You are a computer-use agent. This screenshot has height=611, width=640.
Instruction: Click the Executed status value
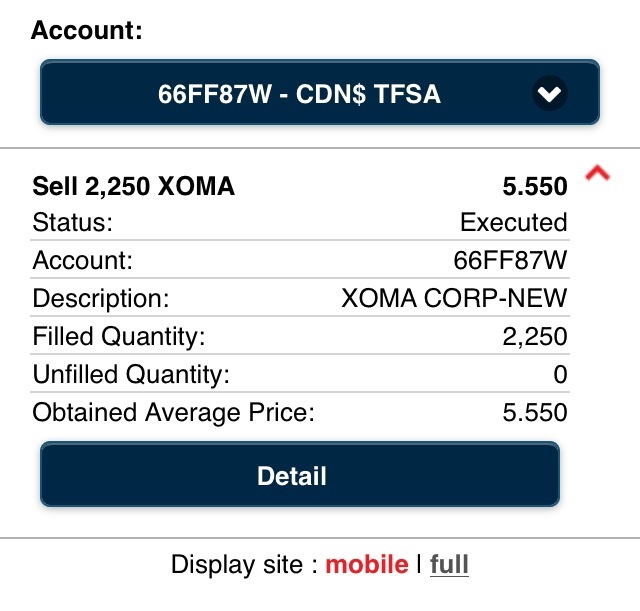coord(513,222)
